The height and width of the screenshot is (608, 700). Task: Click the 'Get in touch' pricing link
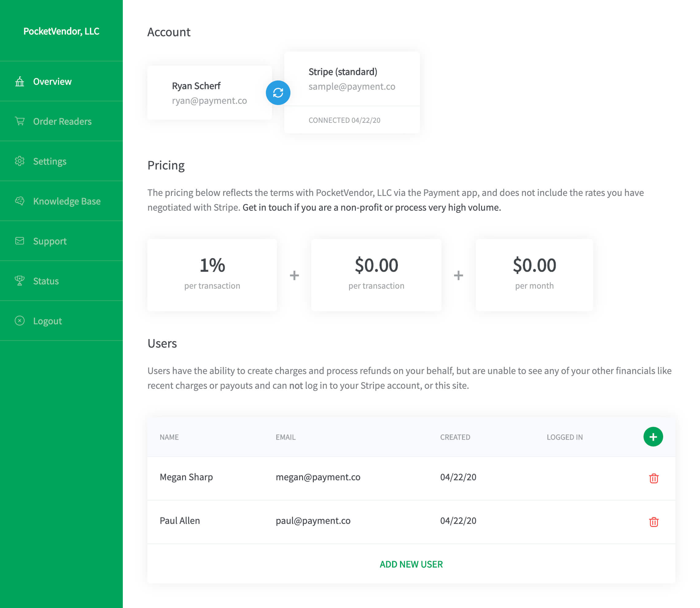pos(371,207)
